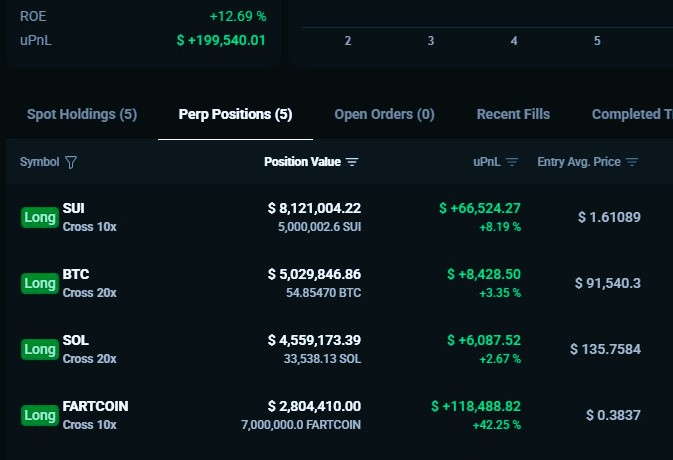Sort by Position Value column icon
This screenshot has width=673, height=460.
pos(352,162)
